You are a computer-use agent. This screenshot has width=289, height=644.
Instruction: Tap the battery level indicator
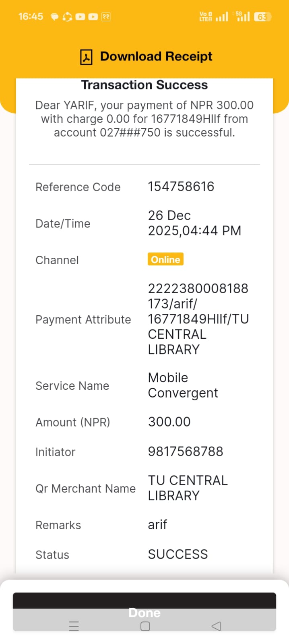pos(262,17)
